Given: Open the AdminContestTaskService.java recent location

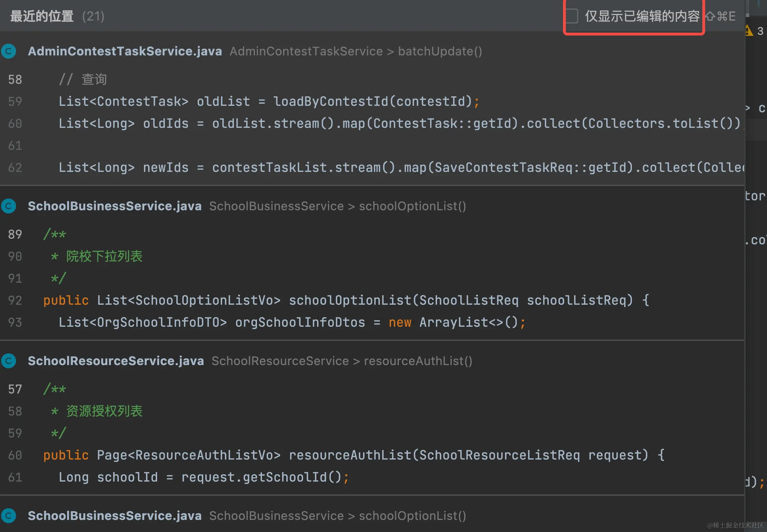Looking at the screenshot, I should click(x=125, y=51).
